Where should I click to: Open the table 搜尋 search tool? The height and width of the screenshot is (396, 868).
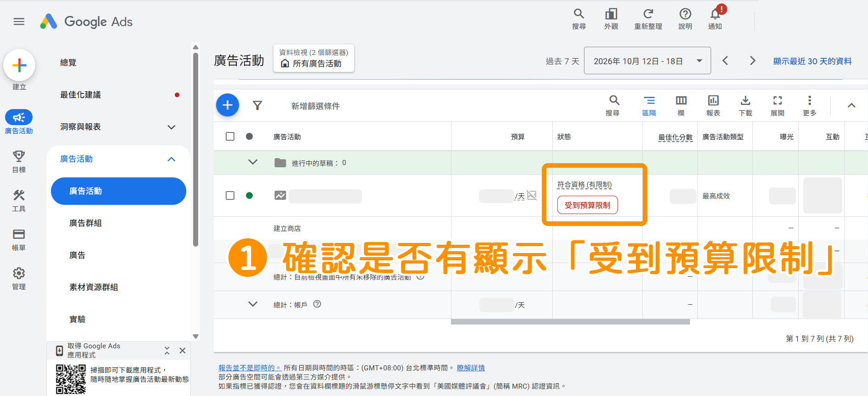[x=613, y=105]
